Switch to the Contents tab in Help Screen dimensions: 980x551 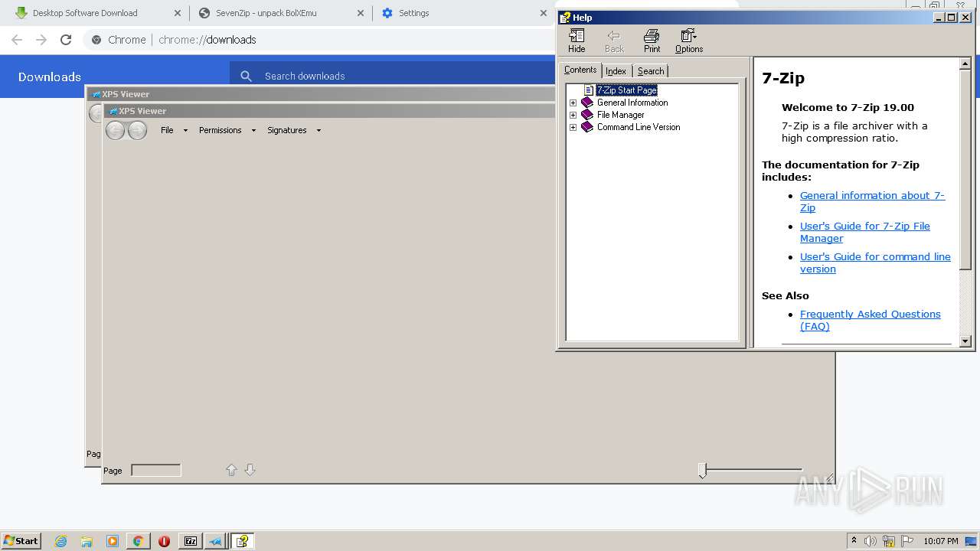point(580,70)
